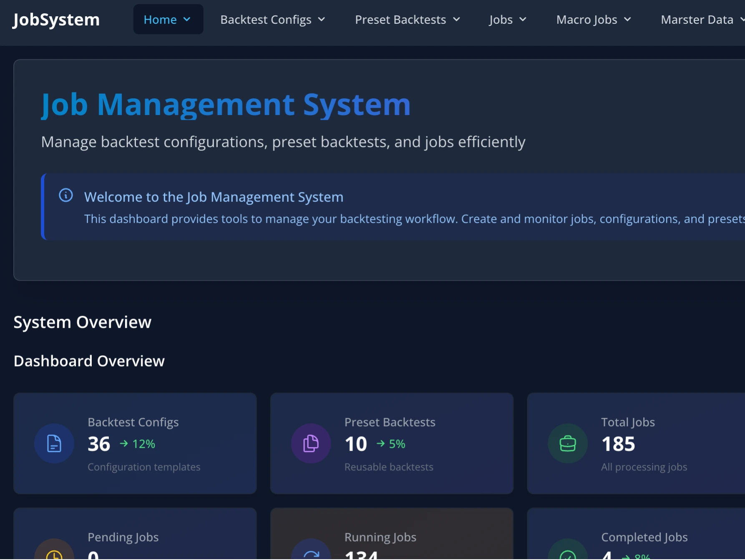Click the Total Jobs briefcase icon
The height and width of the screenshot is (560, 745).
click(568, 443)
